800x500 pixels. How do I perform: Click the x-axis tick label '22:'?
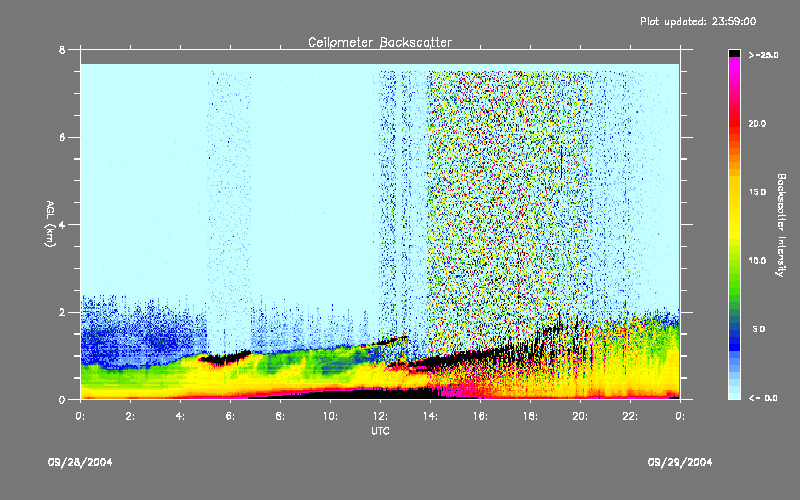point(630,416)
